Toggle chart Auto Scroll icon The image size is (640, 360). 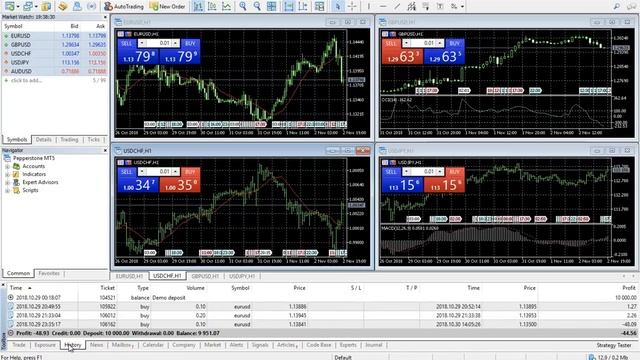click(x=289, y=6)
